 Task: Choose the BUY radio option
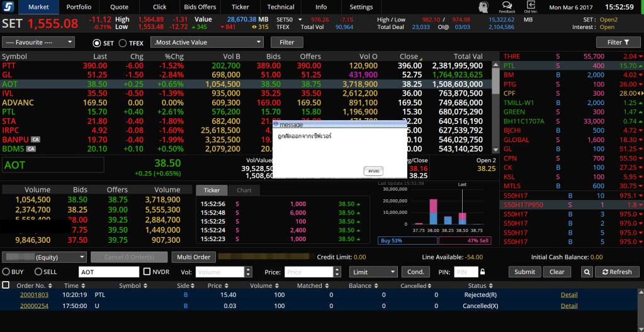[6, 272]
